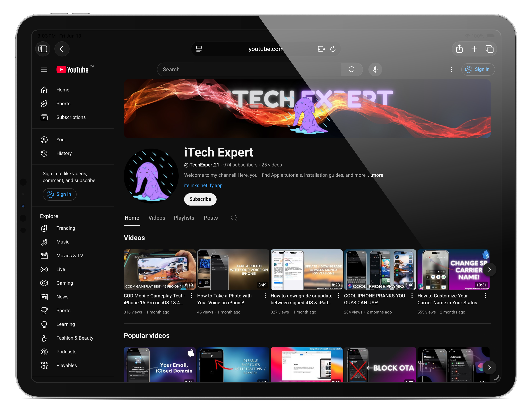
Task: Open Live in Explore
Action: [73, 269]
